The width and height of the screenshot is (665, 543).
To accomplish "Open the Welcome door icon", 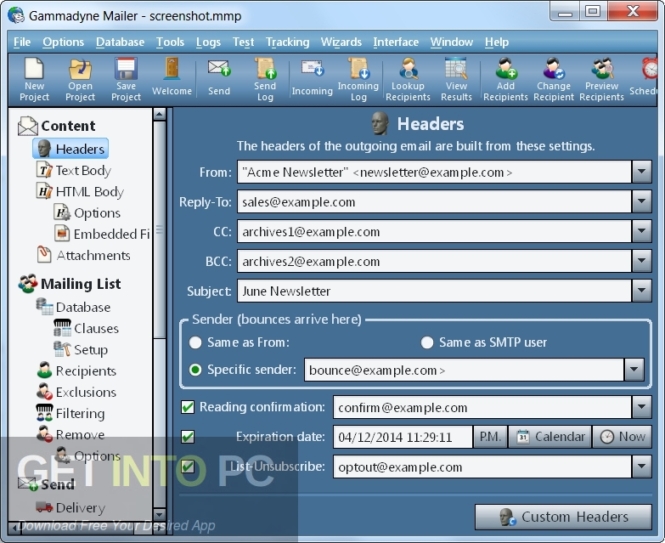I will (x=172, y=78).
